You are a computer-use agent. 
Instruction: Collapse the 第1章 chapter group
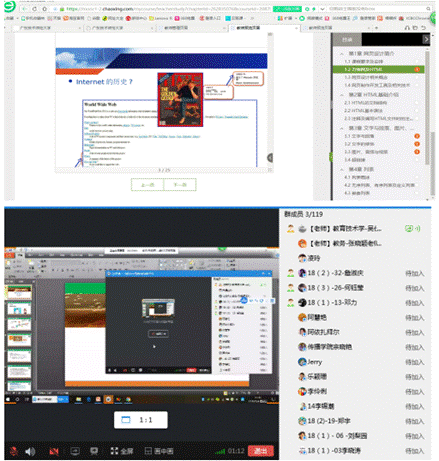pyautogui.click(x=342, y=54)
